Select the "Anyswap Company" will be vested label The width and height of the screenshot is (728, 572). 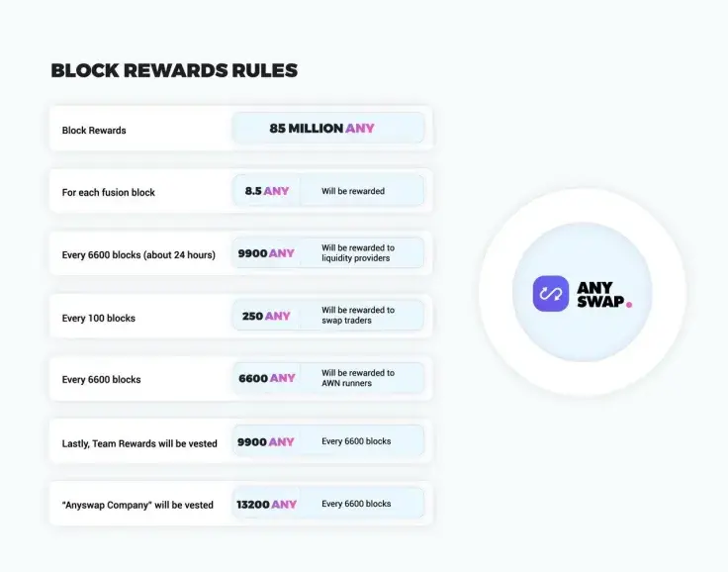tap(137, 505)
